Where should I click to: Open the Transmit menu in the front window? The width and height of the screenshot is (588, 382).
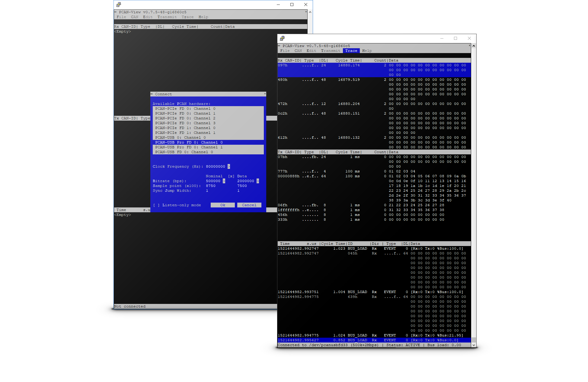(x=331, y=51)
